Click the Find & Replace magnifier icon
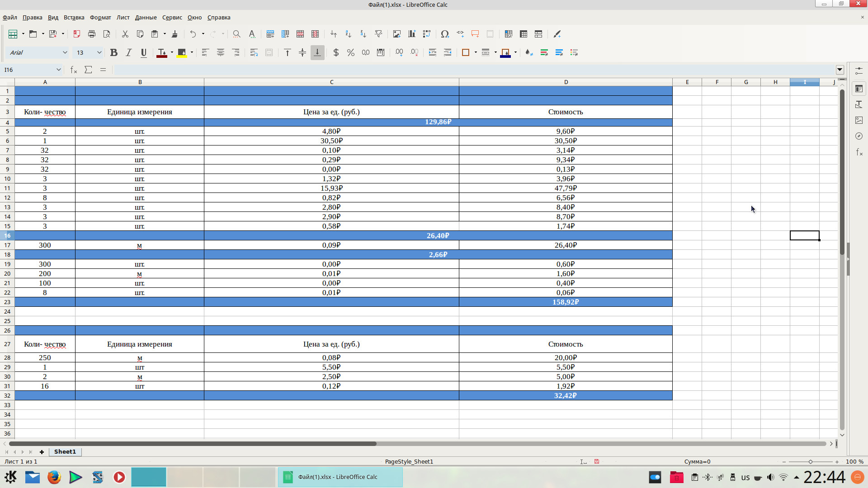 coord(236,34)
